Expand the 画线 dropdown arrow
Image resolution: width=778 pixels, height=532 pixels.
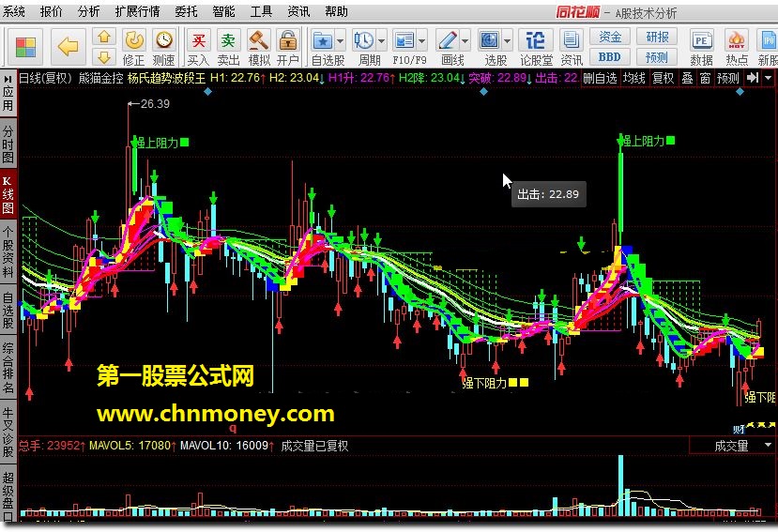[465, 41]
